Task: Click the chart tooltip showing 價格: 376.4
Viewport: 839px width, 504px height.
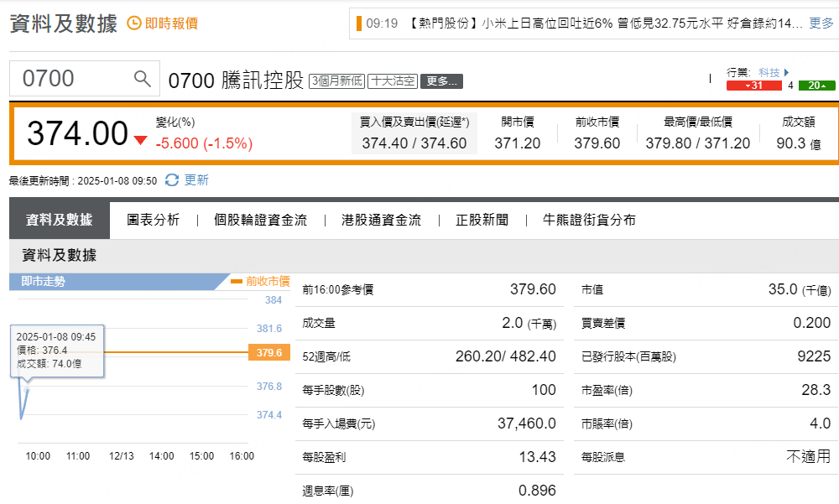Action: click(57, 351)
